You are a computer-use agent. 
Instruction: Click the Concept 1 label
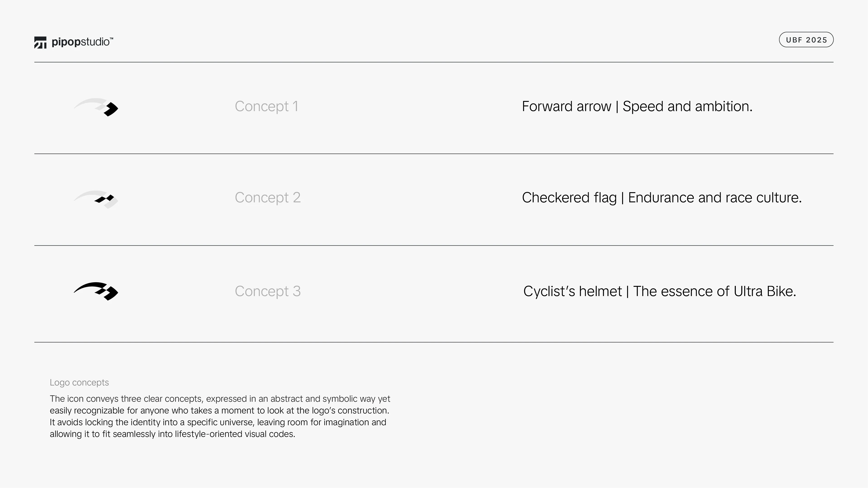(x=266, y=106)
